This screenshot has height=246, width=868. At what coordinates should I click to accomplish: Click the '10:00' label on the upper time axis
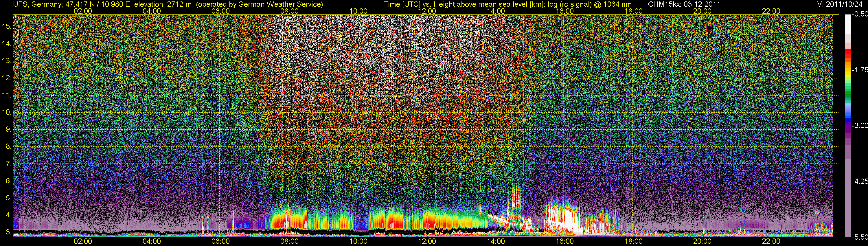358,11
